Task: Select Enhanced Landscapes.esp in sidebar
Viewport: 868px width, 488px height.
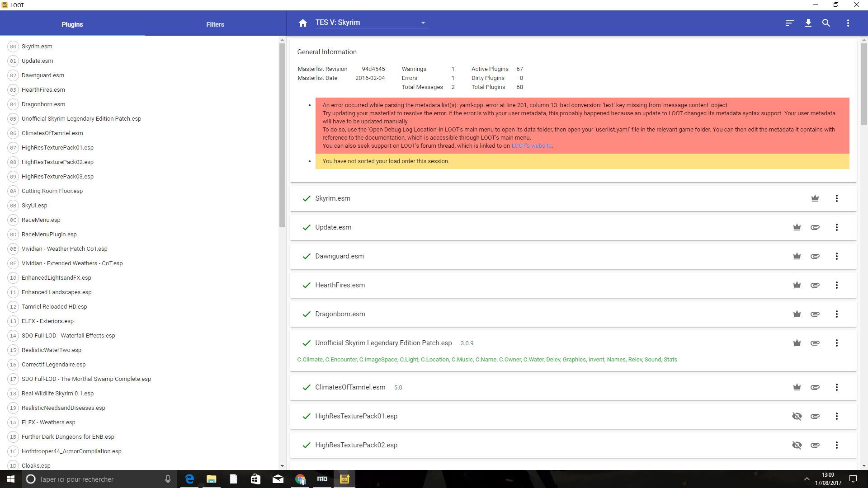Action: tap(140, 292)
